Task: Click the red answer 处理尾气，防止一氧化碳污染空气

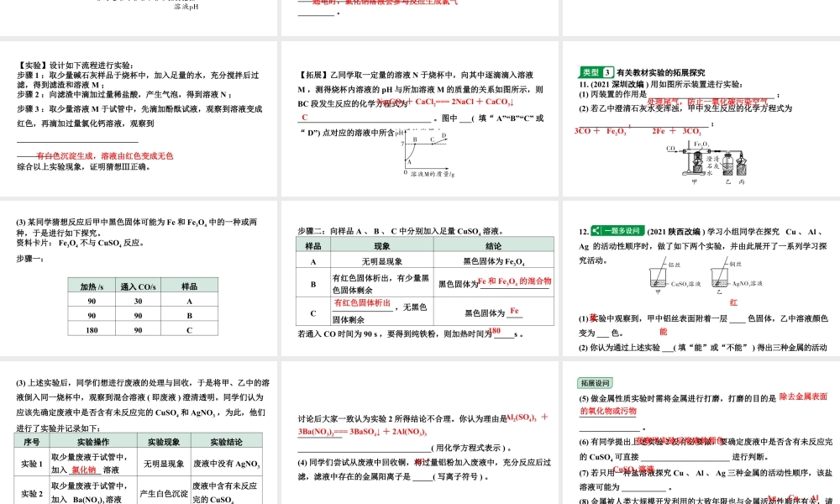Action: (708, 100)
